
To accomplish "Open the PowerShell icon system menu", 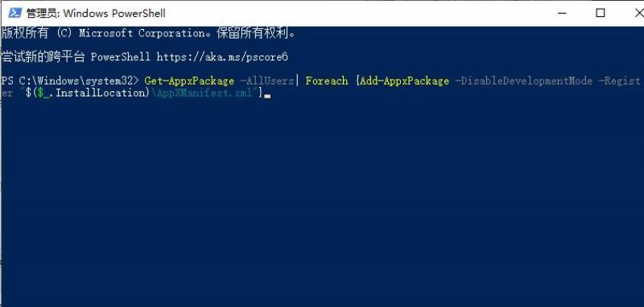I will [14, 13].
